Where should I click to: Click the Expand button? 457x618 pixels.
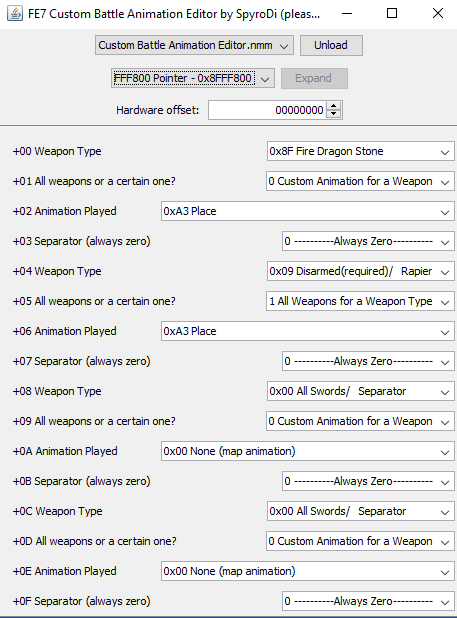point(314,78)
